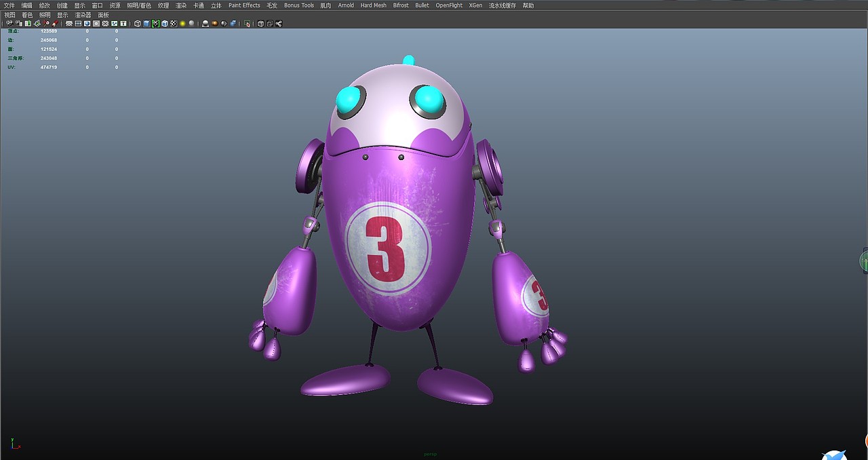This screenshot has height=460, width=868.
Task: Toggle the Resolution Gate icon
Action: point(87,23)
